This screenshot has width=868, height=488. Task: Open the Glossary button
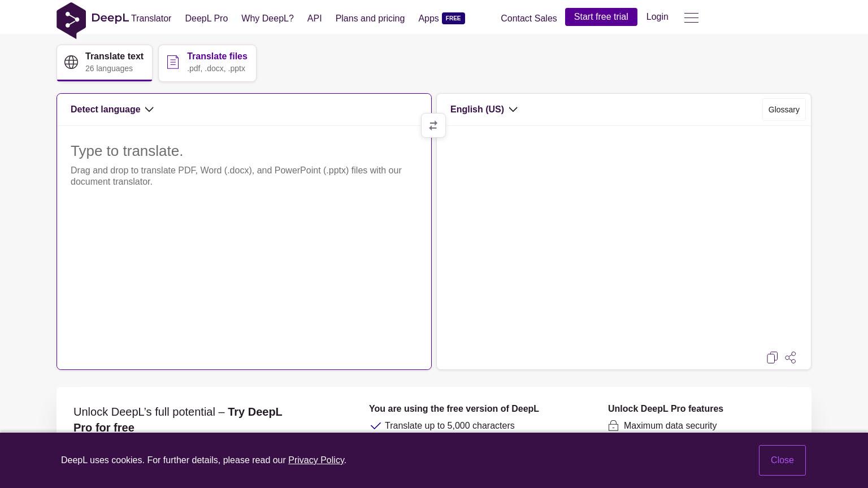pos(784,110)
